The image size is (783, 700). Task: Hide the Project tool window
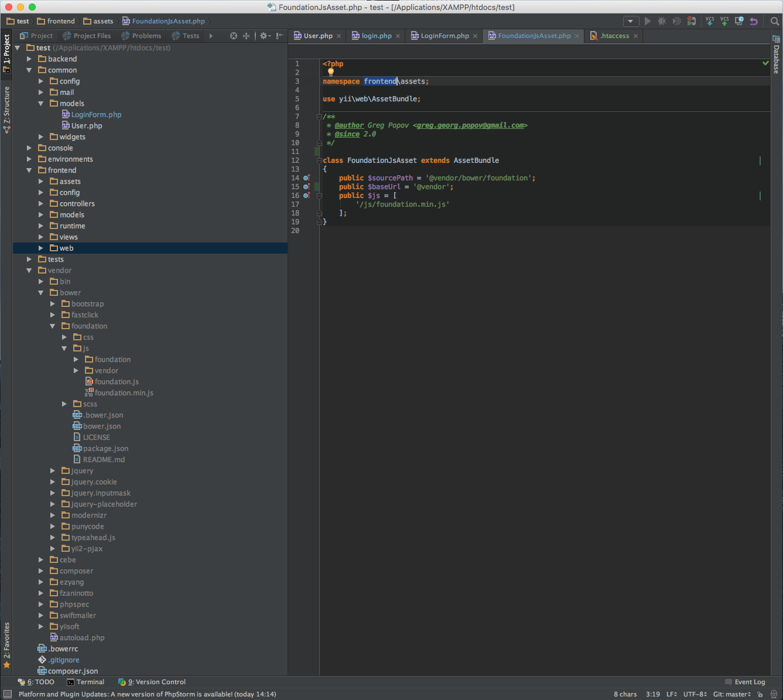click(280, 36)
